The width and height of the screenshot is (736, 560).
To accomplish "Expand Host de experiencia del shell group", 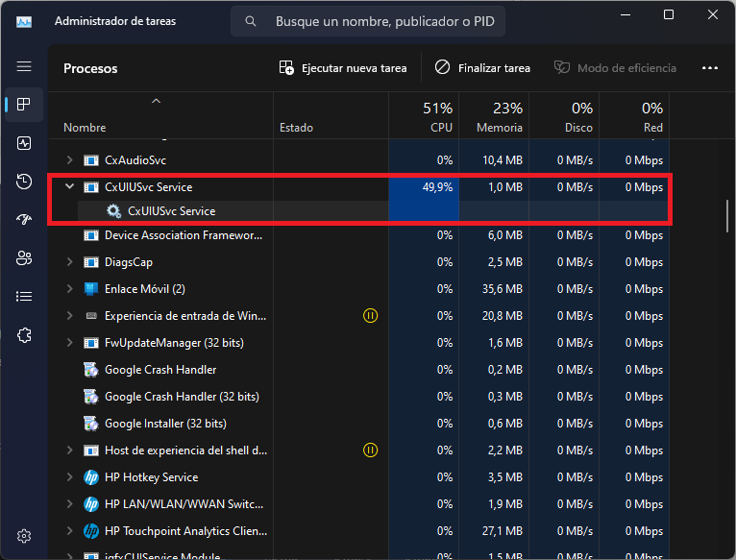I will (69, 450).
